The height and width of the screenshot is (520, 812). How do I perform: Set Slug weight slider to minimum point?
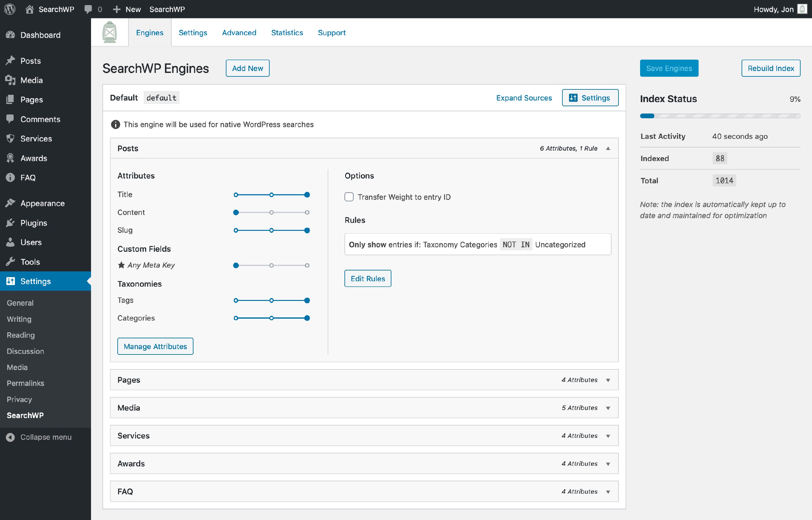pos(236,230)
